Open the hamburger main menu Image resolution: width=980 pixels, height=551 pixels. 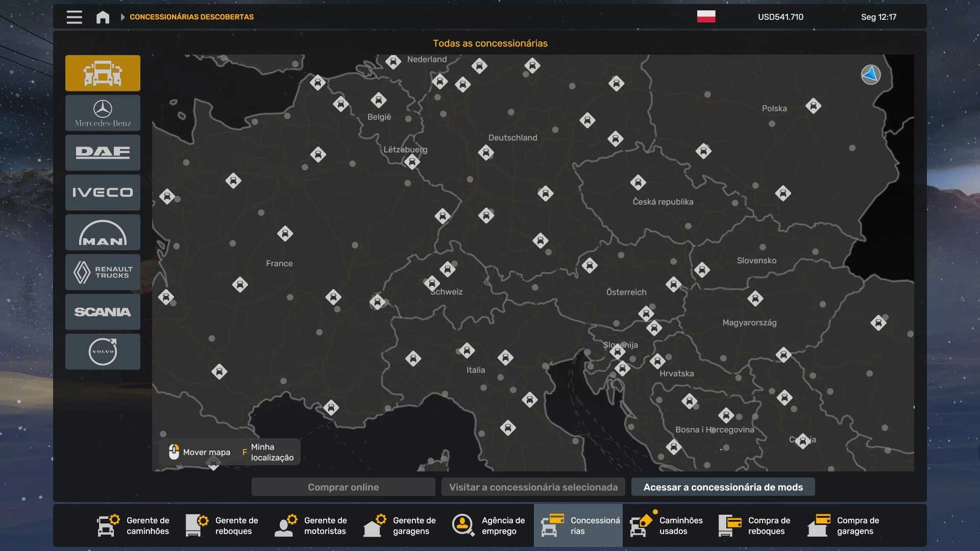pyautogui.click(x=74, y=17)
